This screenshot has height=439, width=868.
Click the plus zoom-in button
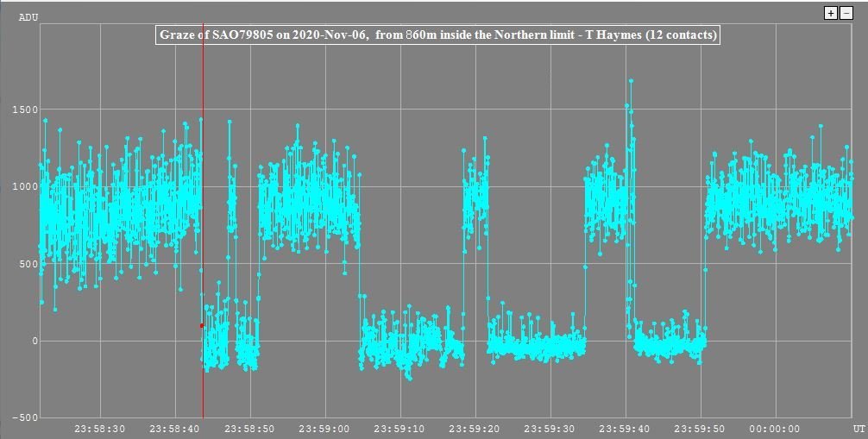[x=830, y=13]
